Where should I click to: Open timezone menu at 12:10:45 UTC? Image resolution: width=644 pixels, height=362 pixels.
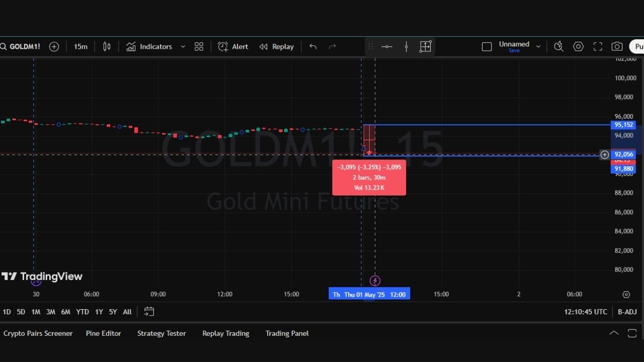point(586,312)
